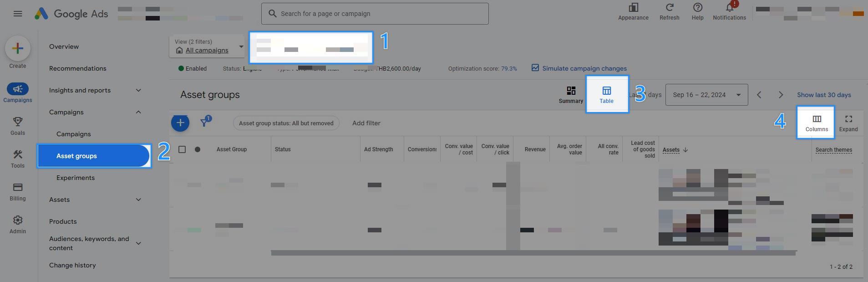This screenshot has width=868, height=282.
Task: Click Asset group status filter chip
Action: pyautogui.click(x=286, y=123)
